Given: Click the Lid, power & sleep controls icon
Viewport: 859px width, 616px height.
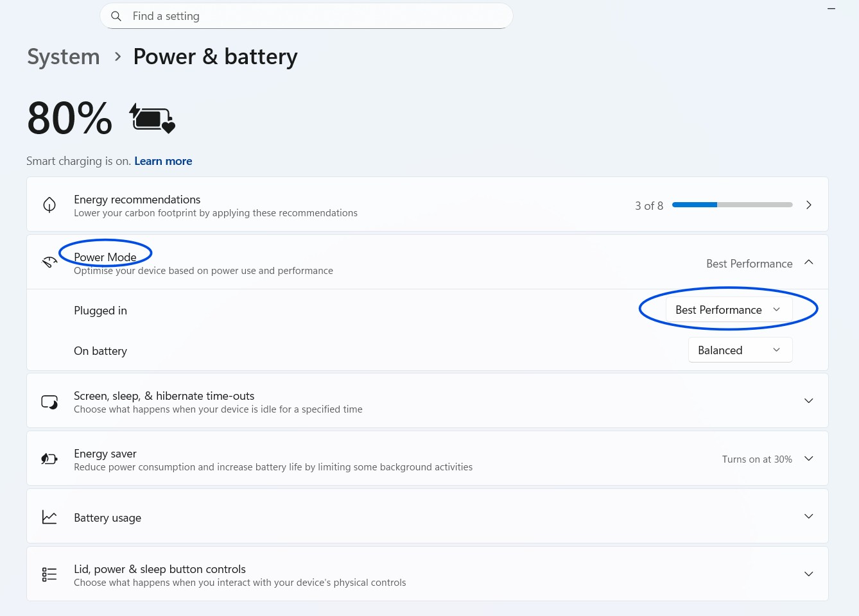Looking at the screenshot, I should (x=49, y=574).
